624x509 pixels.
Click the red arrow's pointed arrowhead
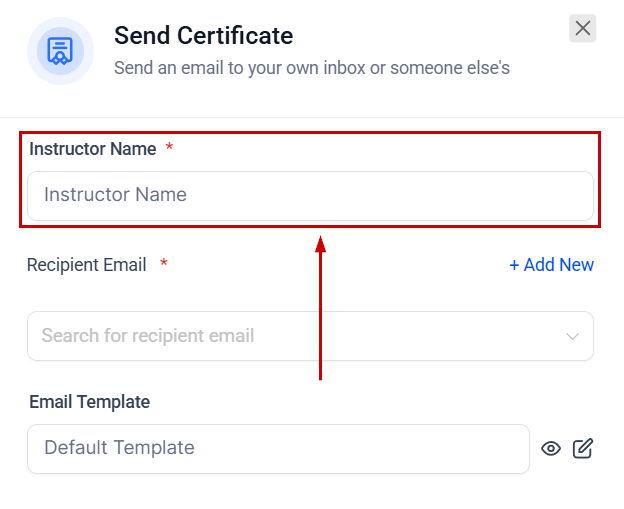point(320,243)
